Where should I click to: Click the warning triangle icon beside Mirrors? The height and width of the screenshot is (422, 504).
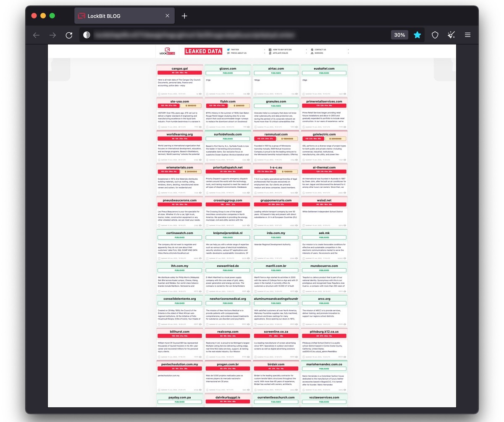click(x=312, y=53)
